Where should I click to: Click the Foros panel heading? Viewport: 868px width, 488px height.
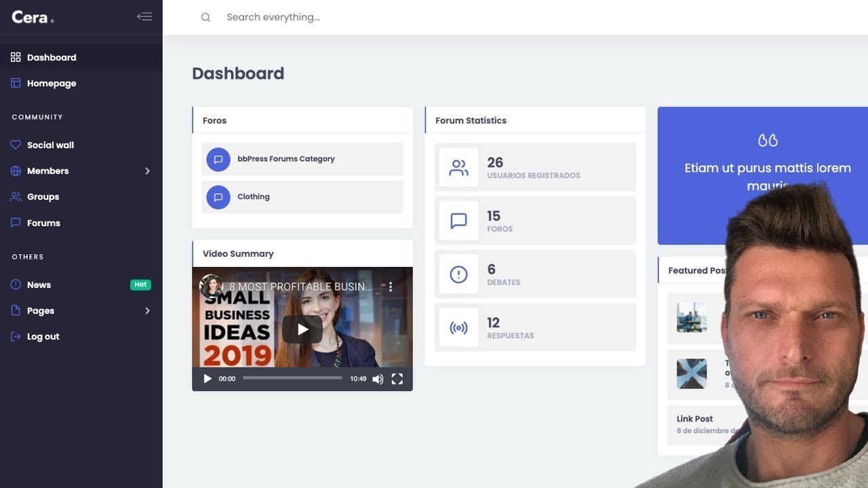214,121
